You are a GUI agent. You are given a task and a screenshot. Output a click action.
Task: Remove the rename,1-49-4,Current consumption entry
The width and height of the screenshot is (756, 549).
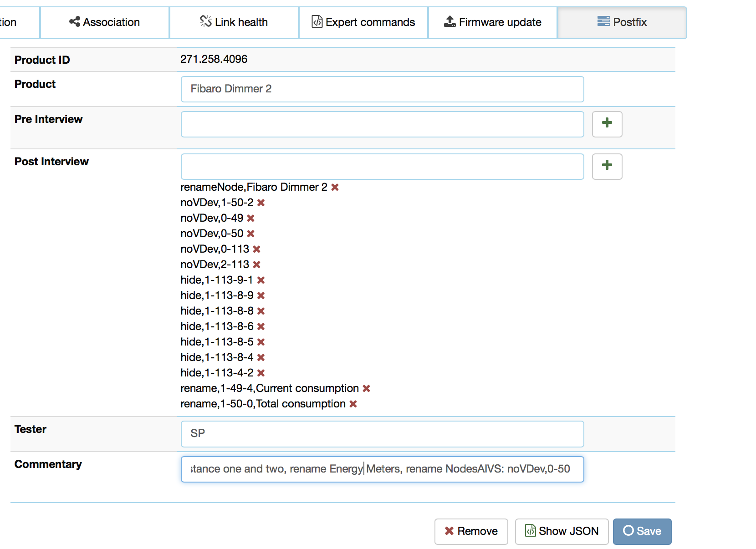[366, 388]
